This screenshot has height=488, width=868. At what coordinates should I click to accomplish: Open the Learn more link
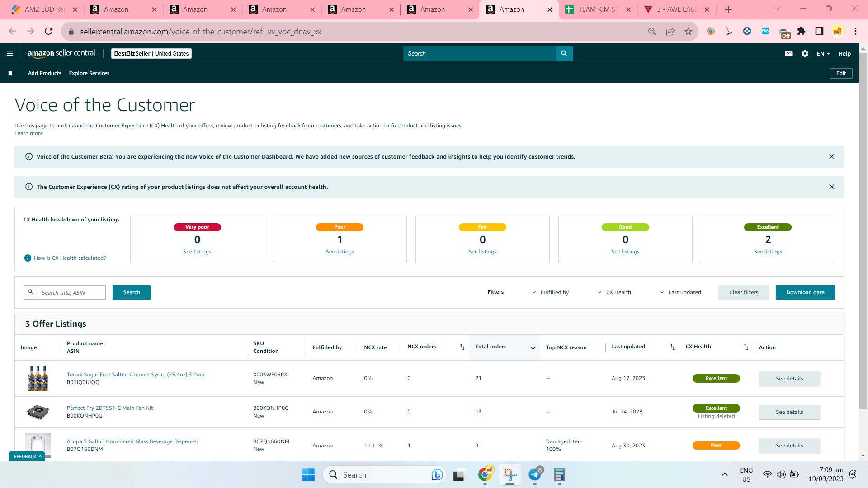(x=28, y=133)
